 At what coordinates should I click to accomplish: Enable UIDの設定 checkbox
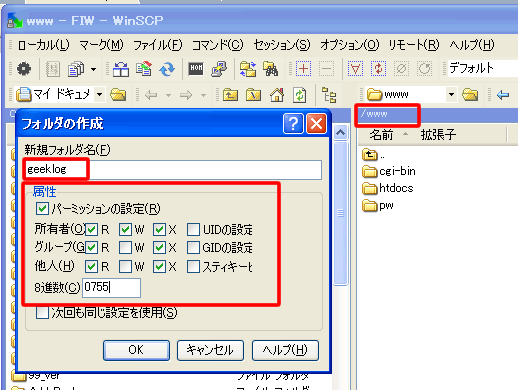click(x=193, y=229)
